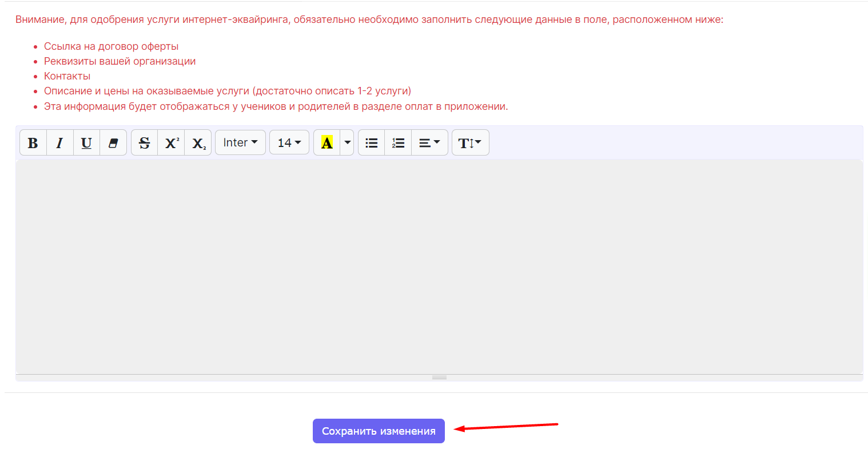Click the line starting 'Эта информация будет'
The image size is (868, 453).
click(276, 106)
